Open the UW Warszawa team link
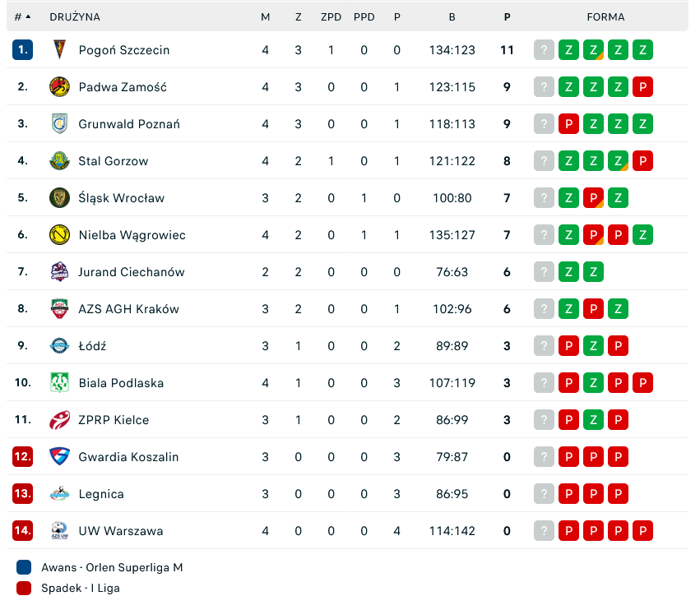700x605 pixels. (120, 531)
